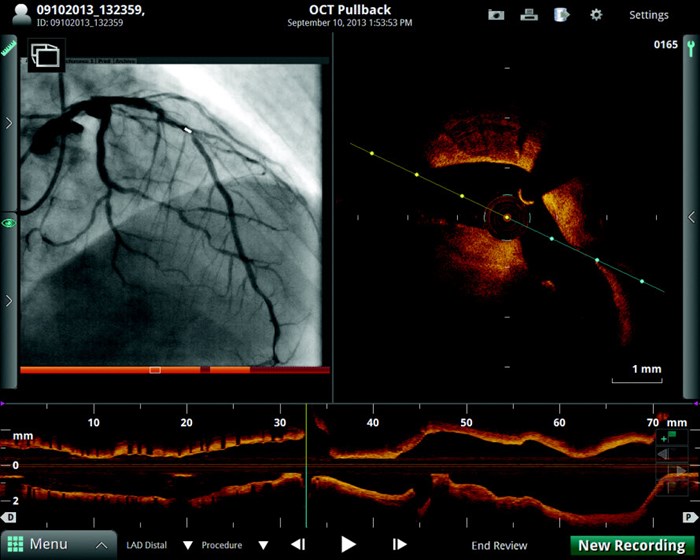The image size is (700, 560).
Task: Print the current OCT view
Action: coord(529,15)
